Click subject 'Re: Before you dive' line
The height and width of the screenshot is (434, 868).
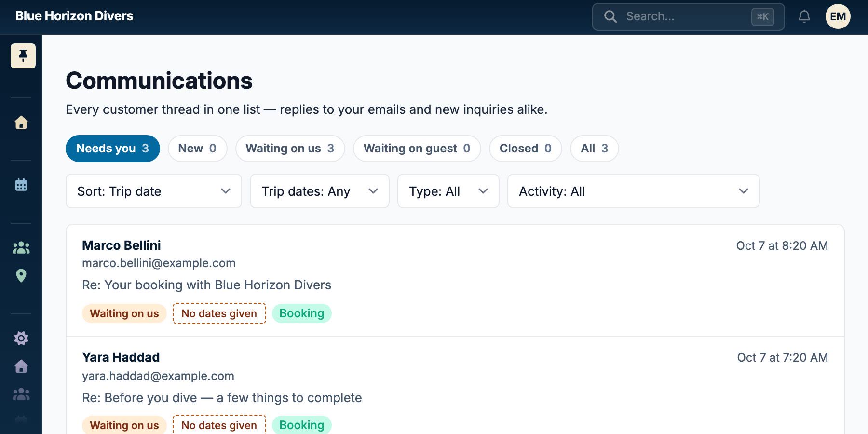coord(222,398)
